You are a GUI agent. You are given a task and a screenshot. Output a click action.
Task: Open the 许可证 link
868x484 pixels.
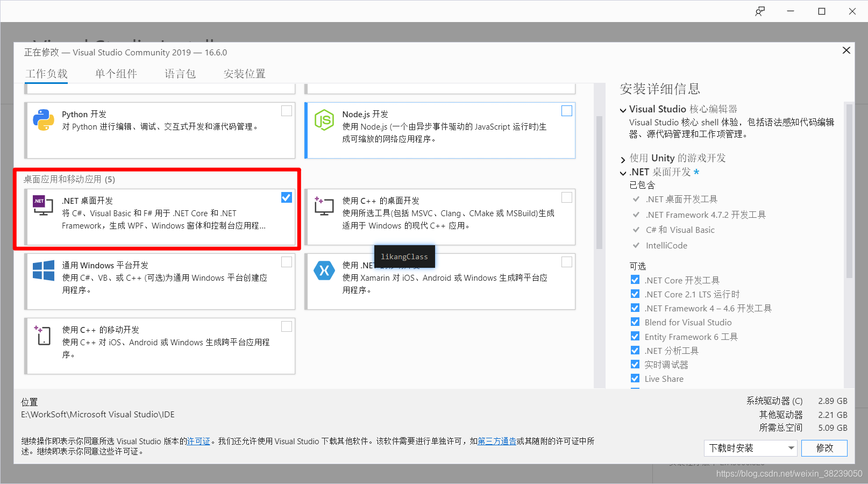(x=198, y=441)
